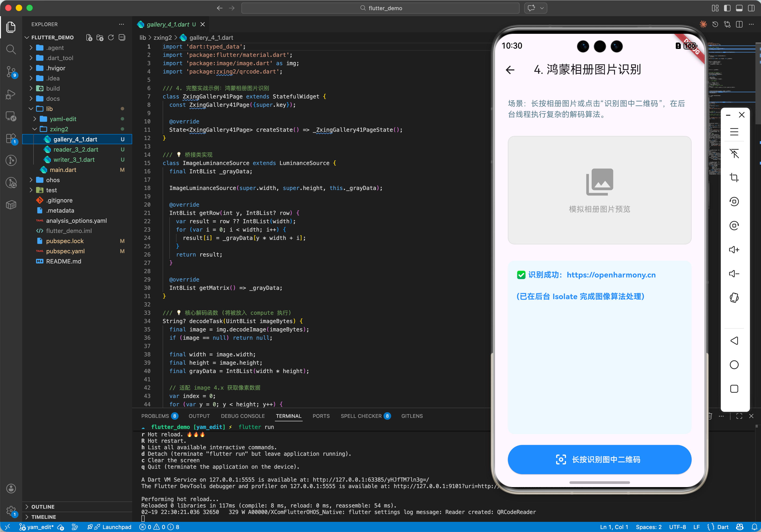Click the New File icon in explorer

coord(89,37)
